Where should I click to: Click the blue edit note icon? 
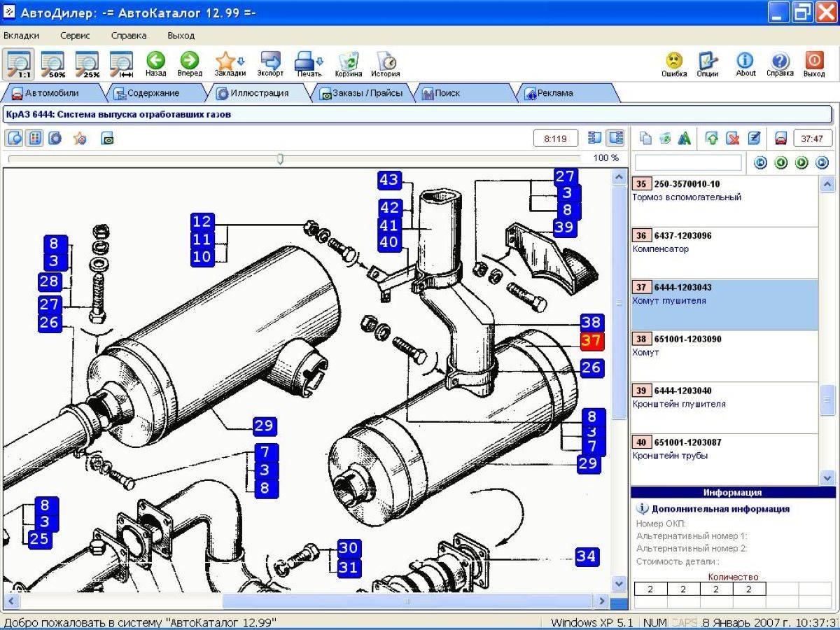click(754, 139)
